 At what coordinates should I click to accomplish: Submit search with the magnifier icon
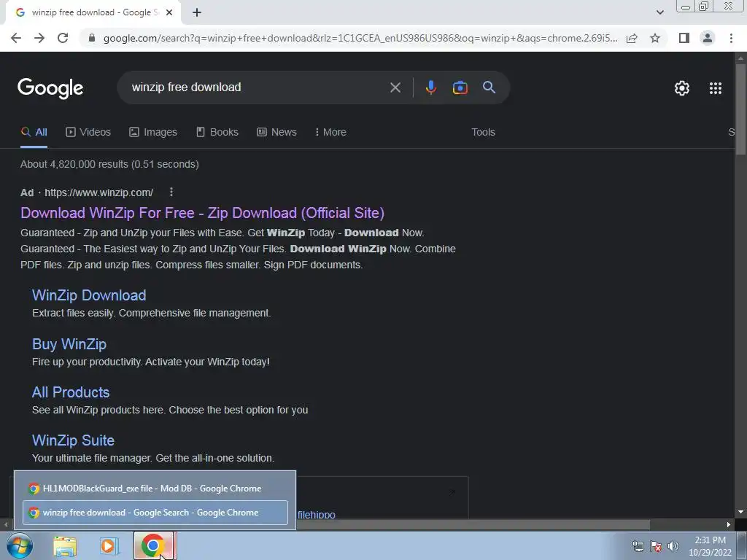point(489,87)
